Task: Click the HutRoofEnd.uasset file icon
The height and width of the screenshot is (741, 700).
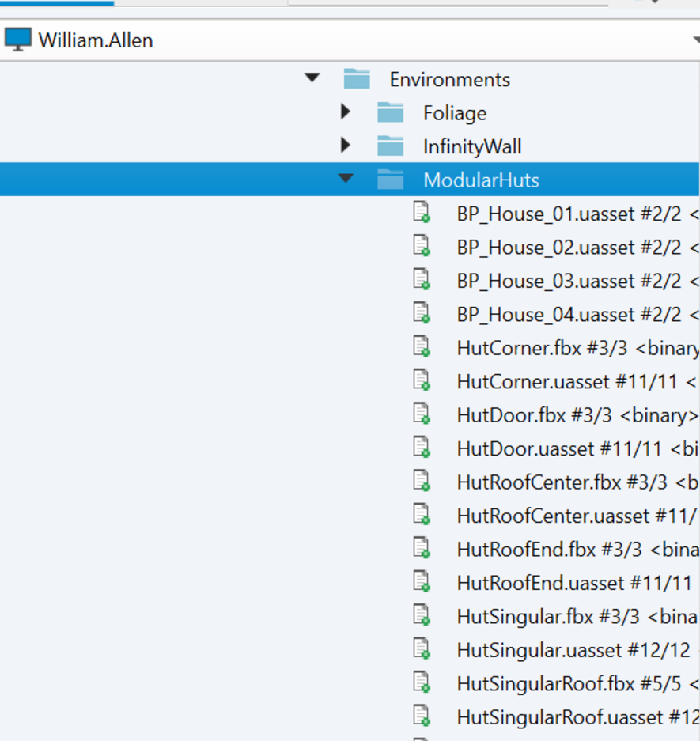Action: pyautogui.click(x=422, y=580)
